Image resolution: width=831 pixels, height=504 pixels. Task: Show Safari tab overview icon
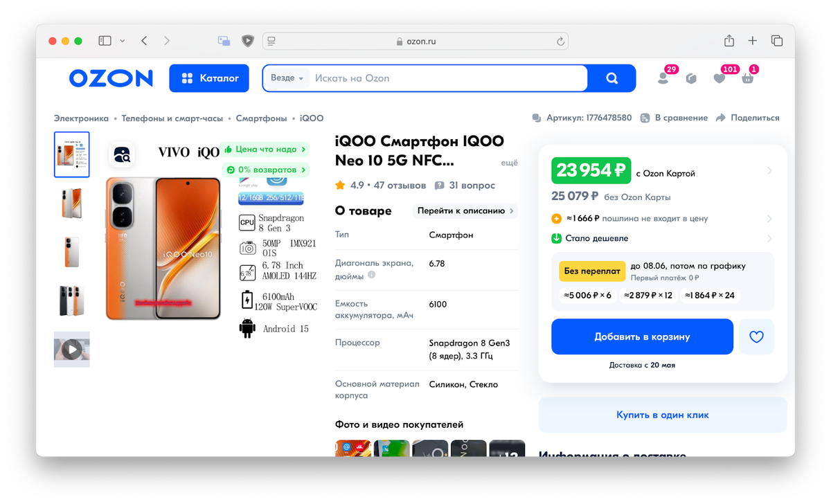pos(777,41)
